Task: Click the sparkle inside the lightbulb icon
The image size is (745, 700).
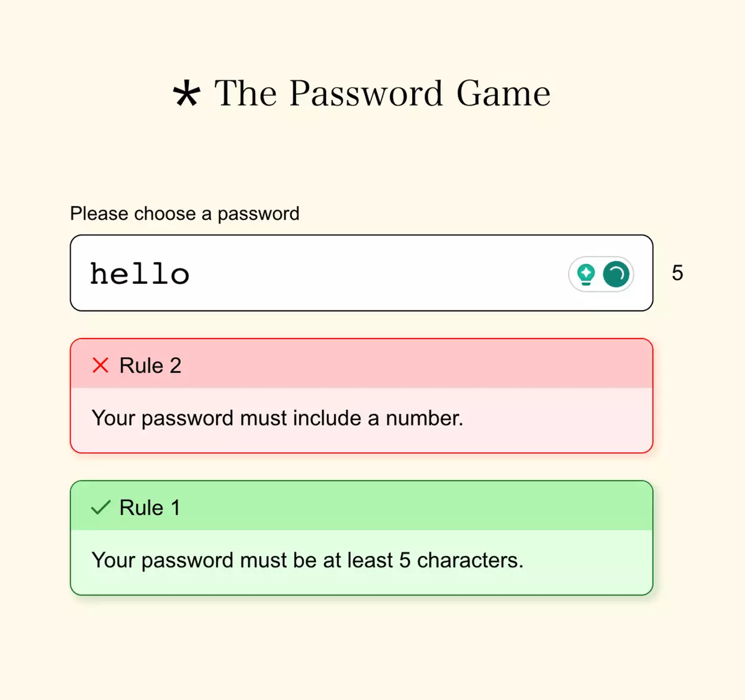Action: click(x=585, y=271)
